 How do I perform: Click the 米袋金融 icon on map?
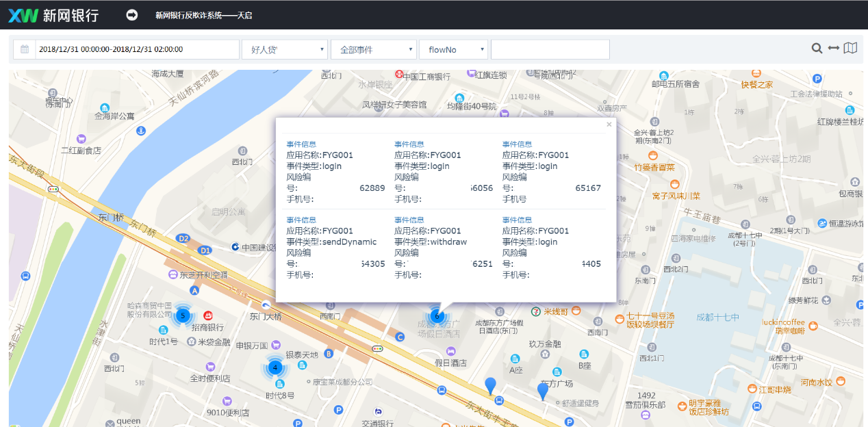tap(192, 341)
